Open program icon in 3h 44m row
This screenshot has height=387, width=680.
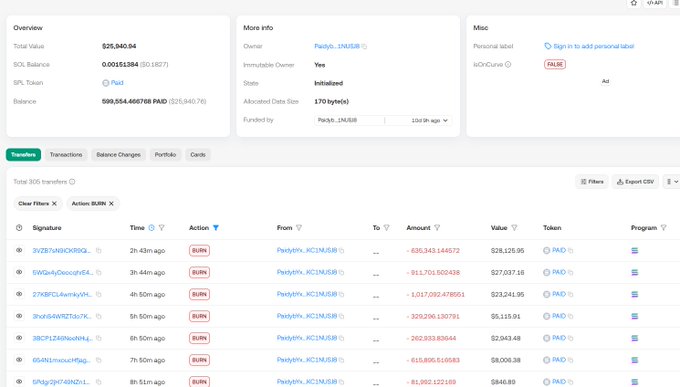pyautogui.click(x=634, y=272)
